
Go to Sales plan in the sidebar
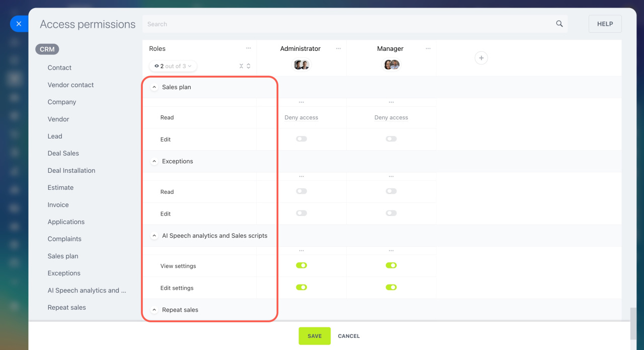coord(63,256)
